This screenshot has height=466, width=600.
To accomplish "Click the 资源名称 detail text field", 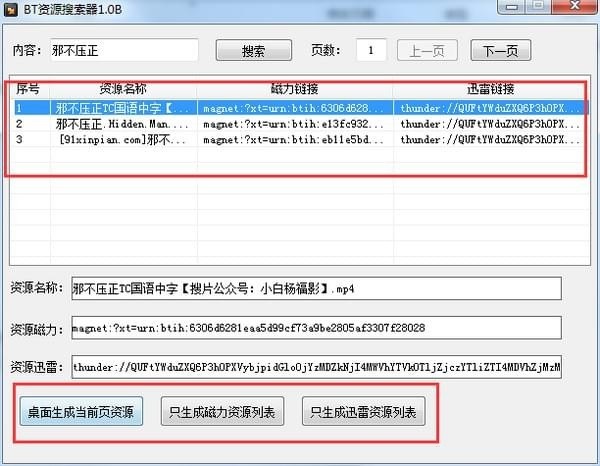I will [316, 289].
